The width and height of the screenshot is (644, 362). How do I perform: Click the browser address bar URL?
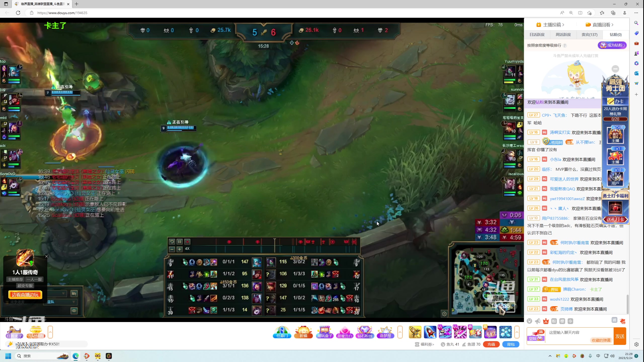[x=62, y=13]
